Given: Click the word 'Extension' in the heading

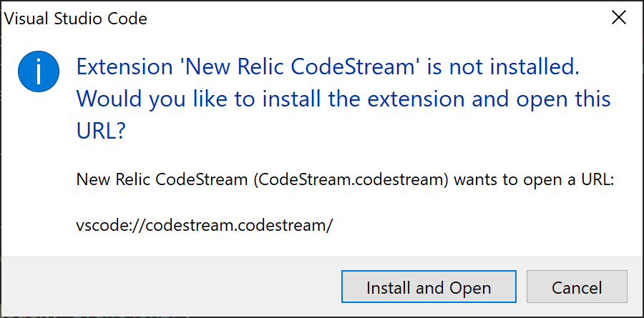Looking at the screenshot, I should point(125,67).
